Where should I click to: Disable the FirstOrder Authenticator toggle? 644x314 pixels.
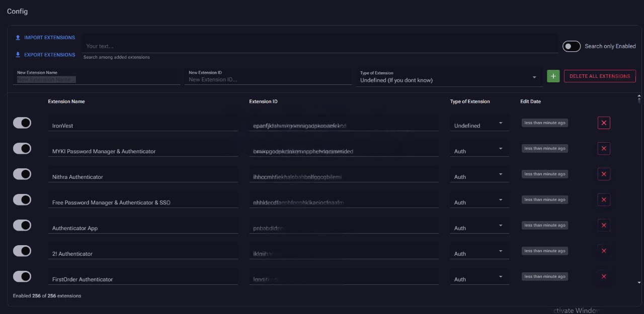coord(22,276)
